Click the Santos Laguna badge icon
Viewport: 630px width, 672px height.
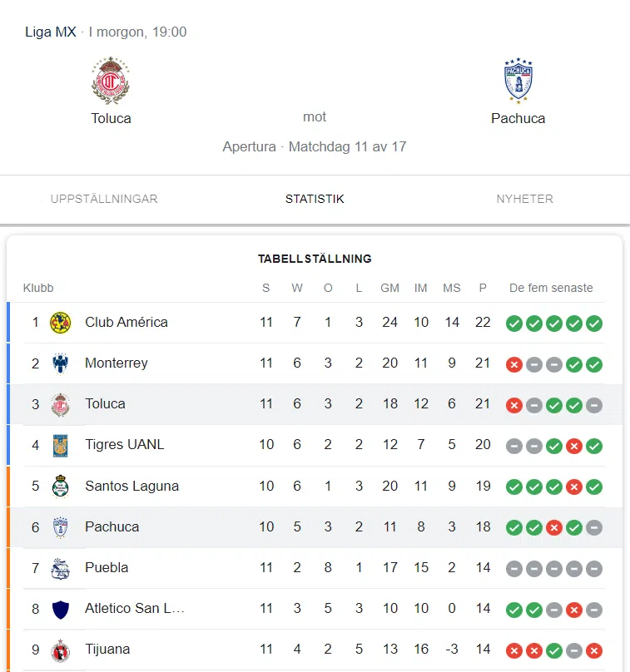click(x=61, y=486)
